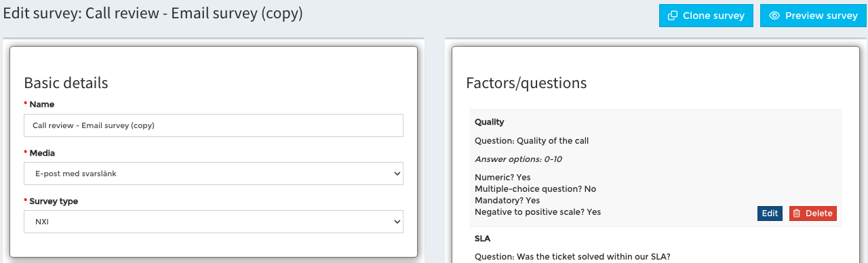
Task: Click the Clone survey button
Action: pos(706,16)
